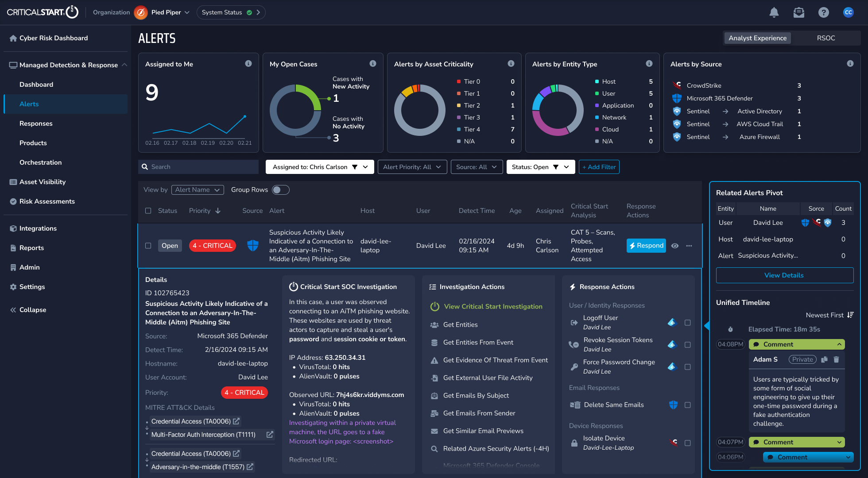The image size is (868, 478).
Task: Click the help question mark icon
Action: (823, 12)
